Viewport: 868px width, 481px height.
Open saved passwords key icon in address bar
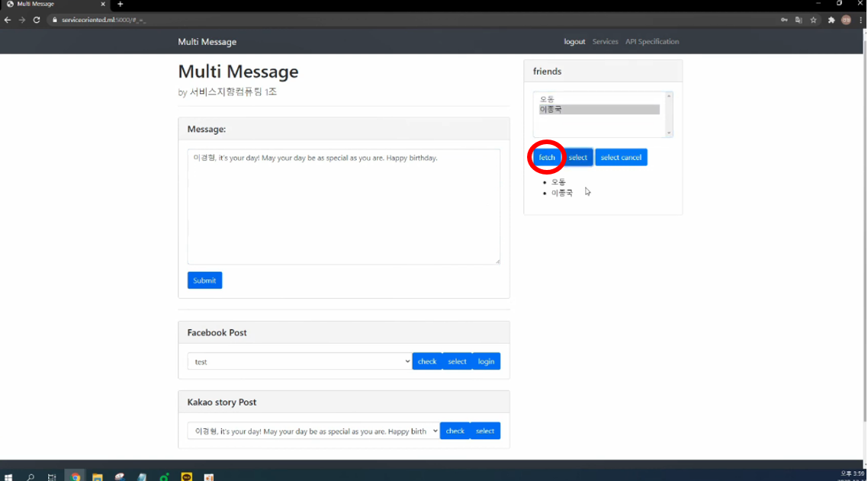pyautogui.click(x=784, y=20)
